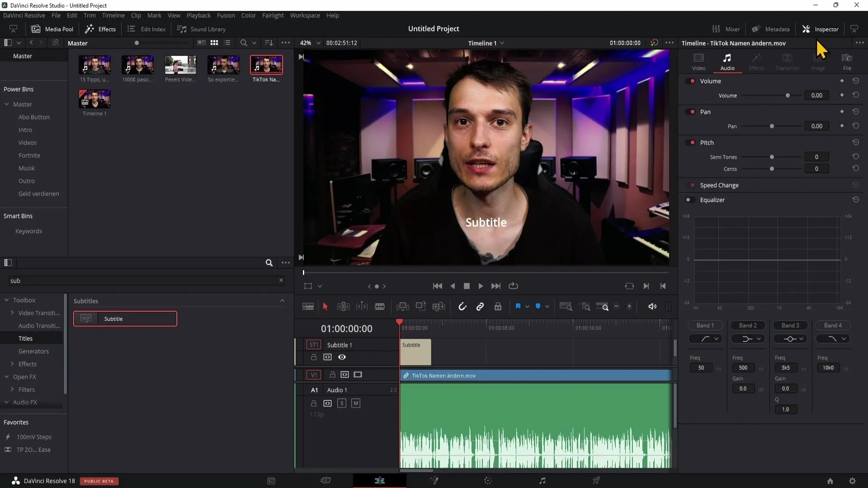The width and height of the screenshot is (868, 488).
Task: Select the Fairlight menu item
Action: point(273,15)
